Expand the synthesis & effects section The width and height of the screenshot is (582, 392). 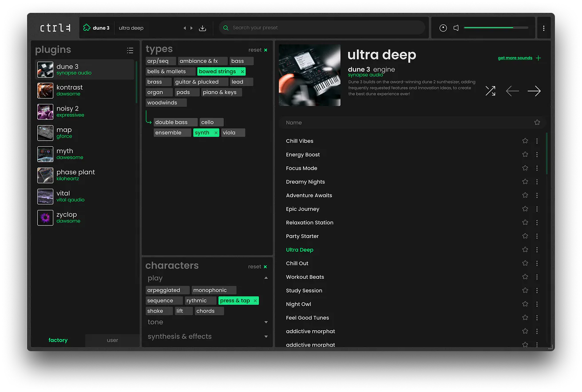tap(266, 337)
